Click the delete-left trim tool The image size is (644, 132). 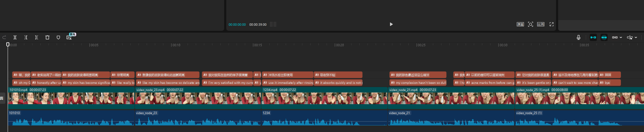[26, 37]
